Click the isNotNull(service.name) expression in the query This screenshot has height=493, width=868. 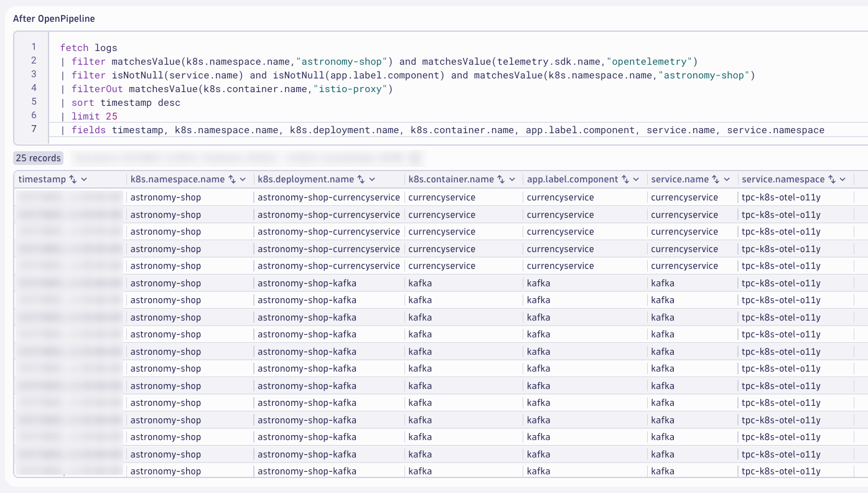tap(177, 75)
